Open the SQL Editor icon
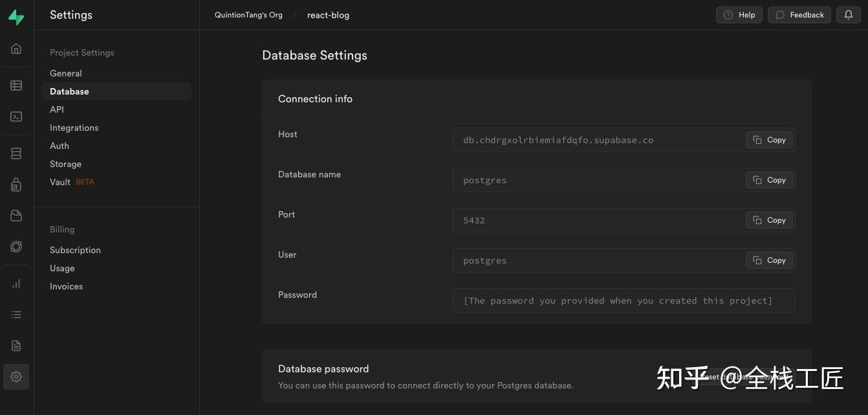The height and width of the screenshot is (415, 868). tap(16, 117)
